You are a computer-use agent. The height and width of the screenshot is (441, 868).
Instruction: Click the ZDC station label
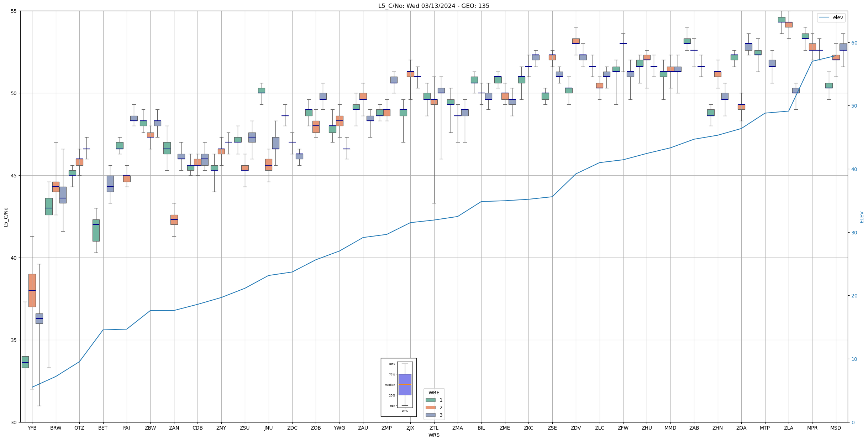tap(292, 428)
